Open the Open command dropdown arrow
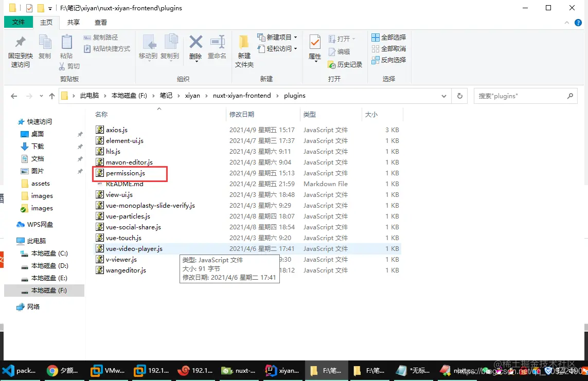 pos(353,39)
